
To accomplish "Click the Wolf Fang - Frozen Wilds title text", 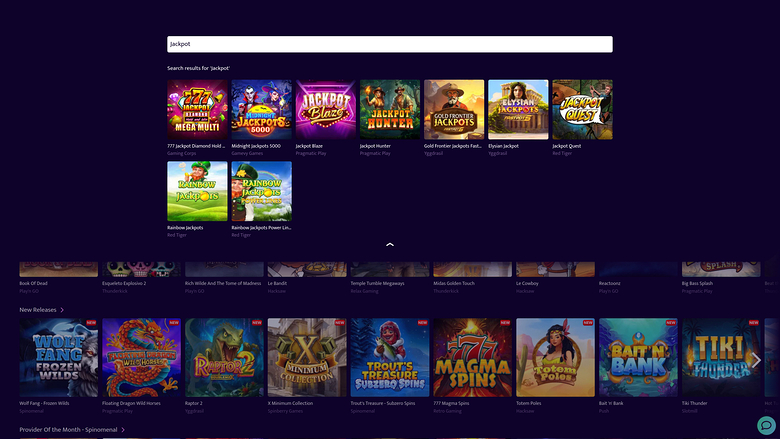I will (x=44, y=403).
